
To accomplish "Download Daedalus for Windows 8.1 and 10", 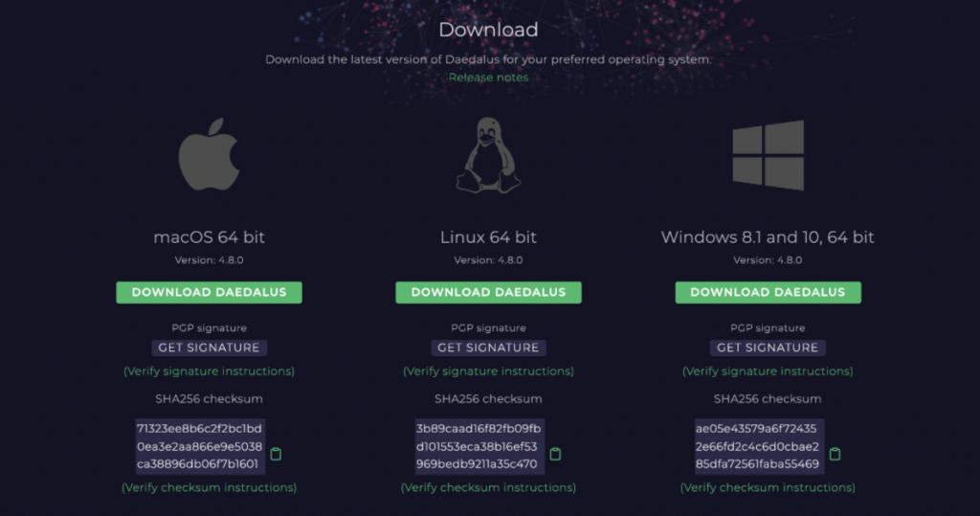I will [768, 292].
